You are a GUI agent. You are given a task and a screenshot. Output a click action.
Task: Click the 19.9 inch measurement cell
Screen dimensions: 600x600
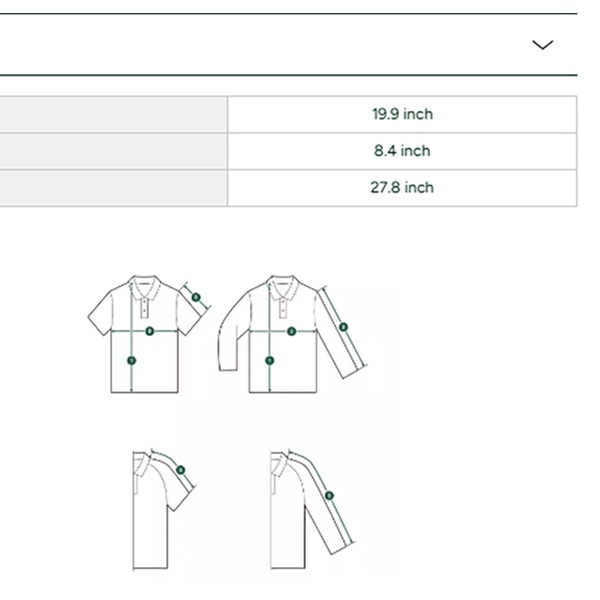tap(402, 114)
